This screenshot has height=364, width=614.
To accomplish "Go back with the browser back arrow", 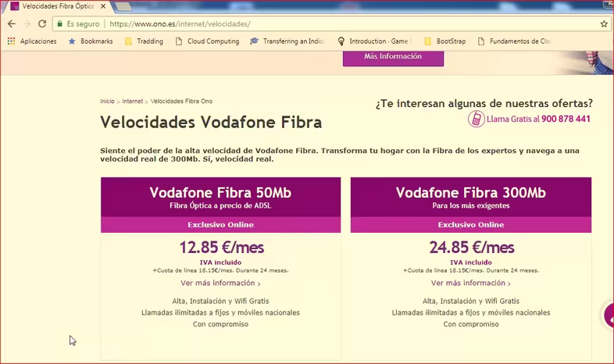I will (x=12, y=24).
